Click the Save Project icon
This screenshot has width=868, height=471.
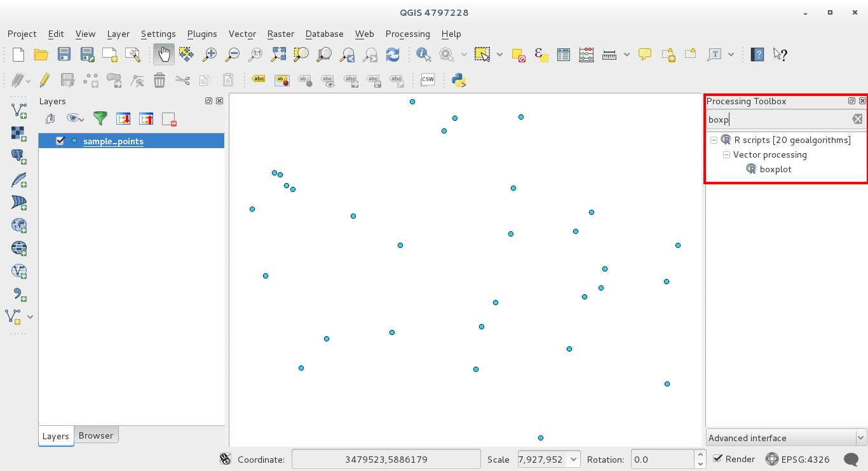[64, 55]
